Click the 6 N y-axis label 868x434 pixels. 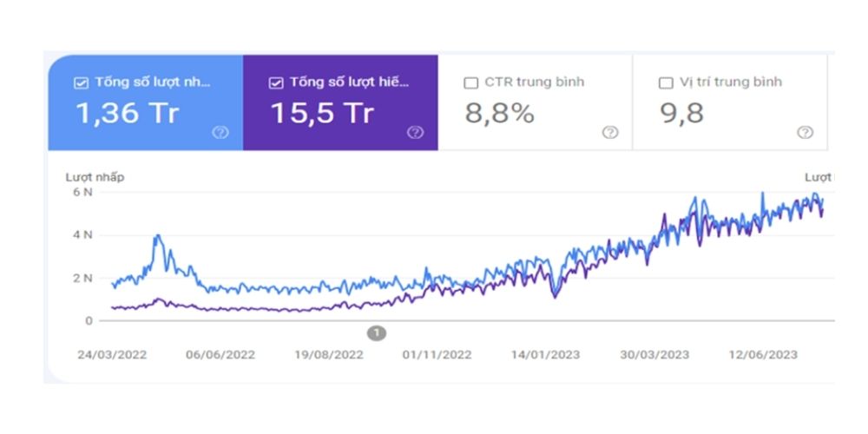pyautogui.click(x=83, y=192)
